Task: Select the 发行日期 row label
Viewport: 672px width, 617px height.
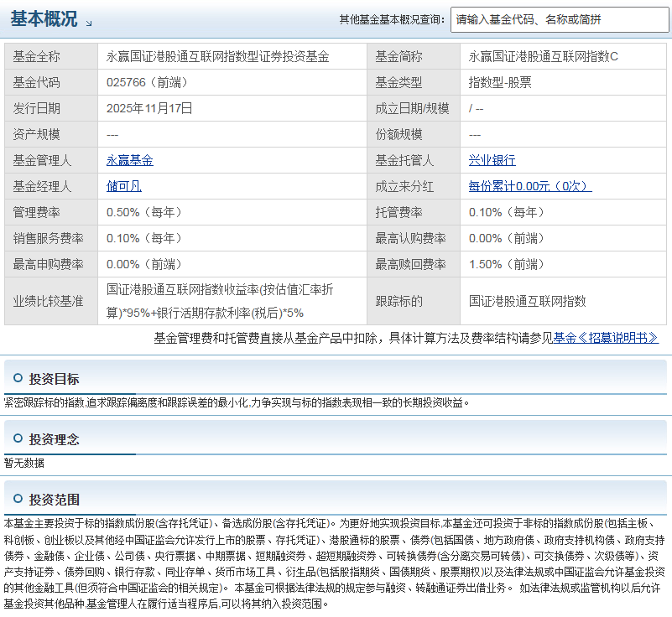Action: click(36, 108)
